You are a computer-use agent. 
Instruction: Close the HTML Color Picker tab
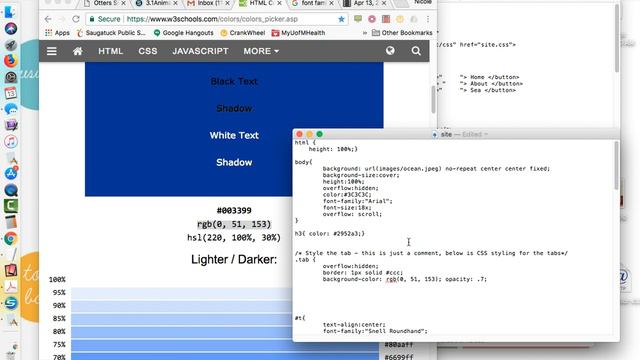click(x=280, y=3)
